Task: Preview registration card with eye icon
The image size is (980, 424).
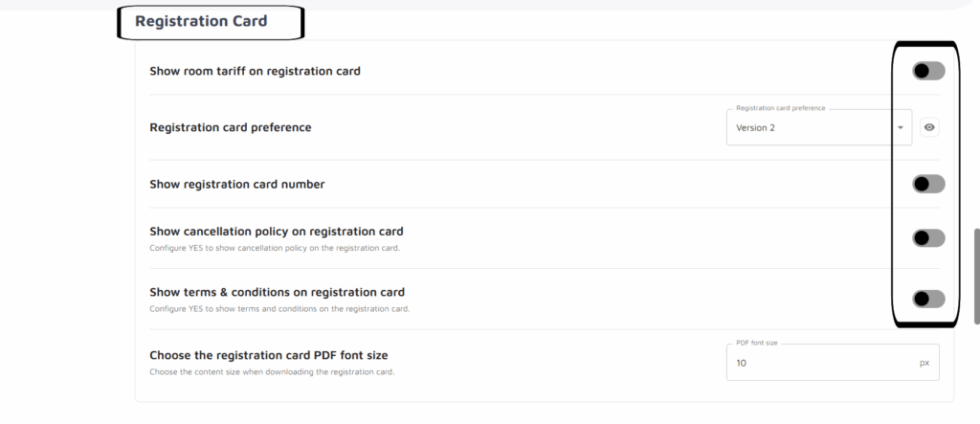Action: tap(929, 127)
